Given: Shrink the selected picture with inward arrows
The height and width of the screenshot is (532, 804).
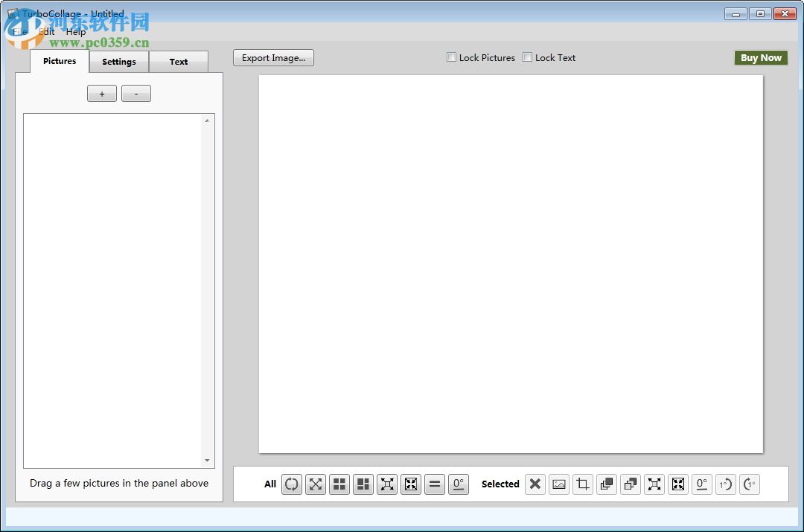Looking at the screenshot, I should pos(678,484).
